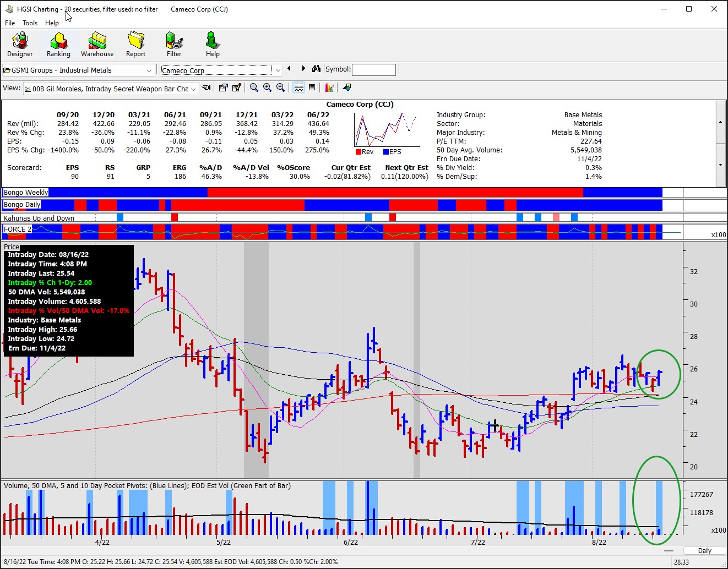Click the last toolbar icon after the chart colors
The width and height of the screenshot is (728, 569).
click(x=346, y=87)
